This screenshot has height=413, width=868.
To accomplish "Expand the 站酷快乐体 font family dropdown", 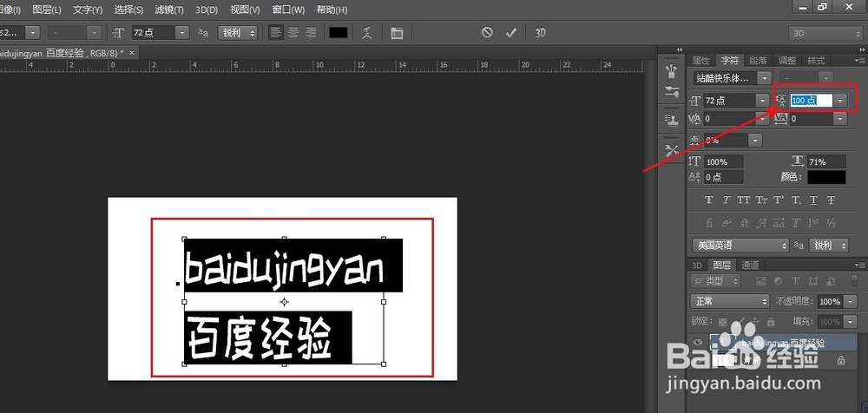I will click(x=765, y=78).
